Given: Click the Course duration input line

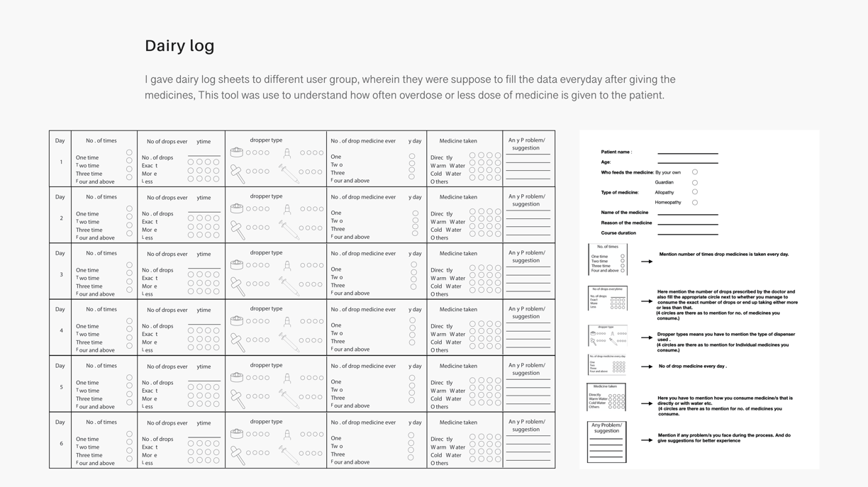Looking at the screenshot, I should [688, 234].
